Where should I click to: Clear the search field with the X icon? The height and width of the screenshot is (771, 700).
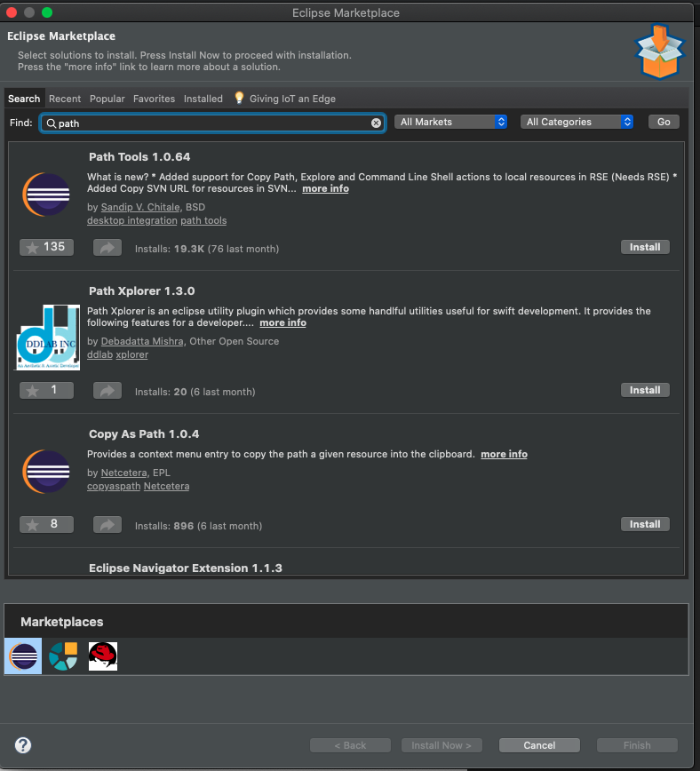[x=376, y=123]
